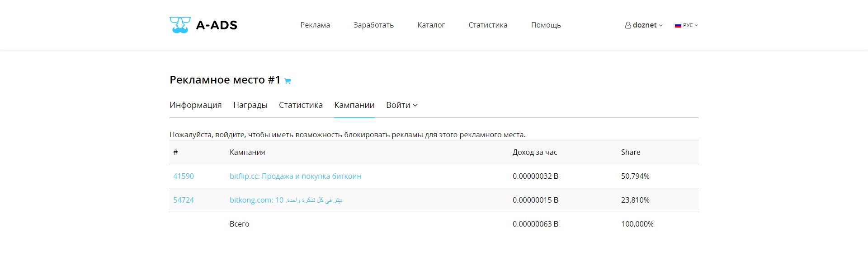Expand the Войти dropdown tab
This screenshot has width=868, height=269.
[401, 105]
